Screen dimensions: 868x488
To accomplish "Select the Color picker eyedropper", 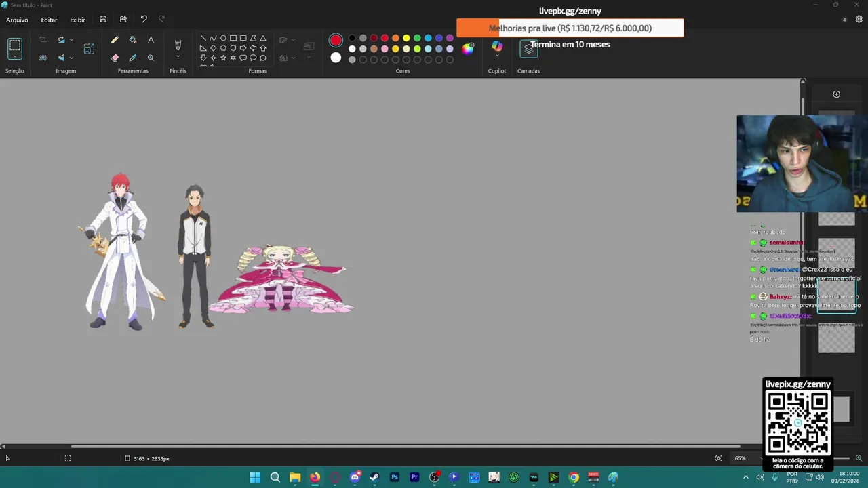I will tap(133, 58).
